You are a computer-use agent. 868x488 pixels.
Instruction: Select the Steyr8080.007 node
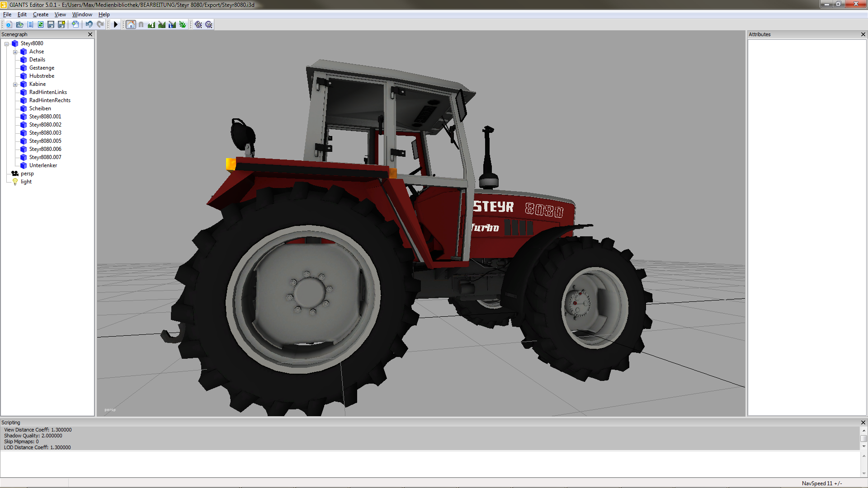[45, 157]
